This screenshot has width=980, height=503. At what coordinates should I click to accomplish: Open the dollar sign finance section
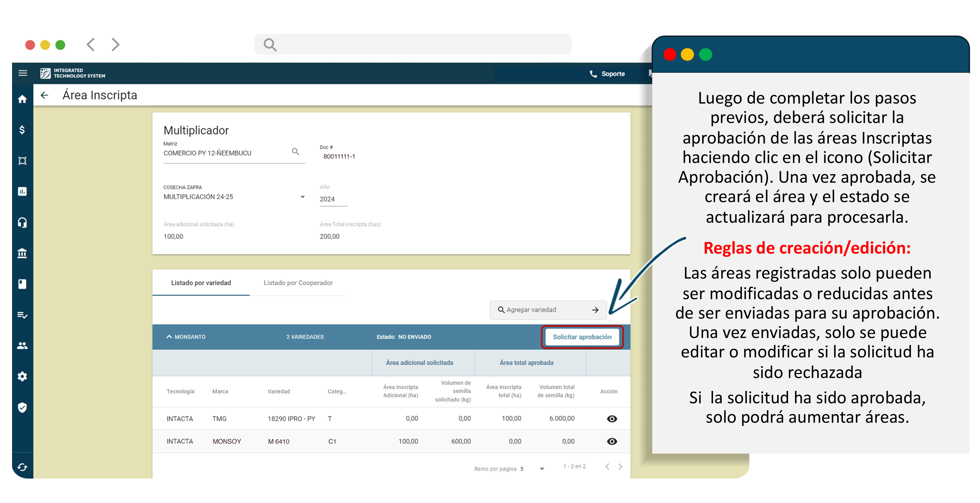click(x=22, y=130)
